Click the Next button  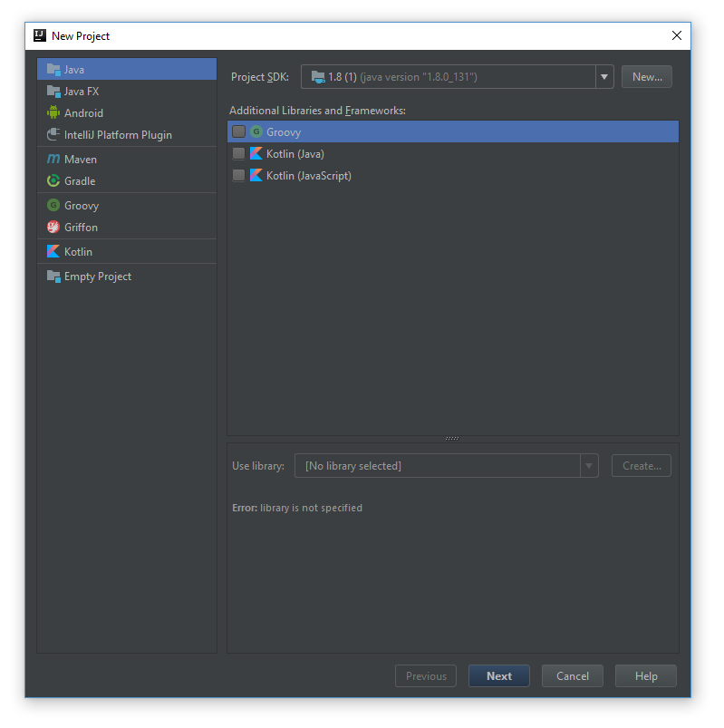coord(499,676)
